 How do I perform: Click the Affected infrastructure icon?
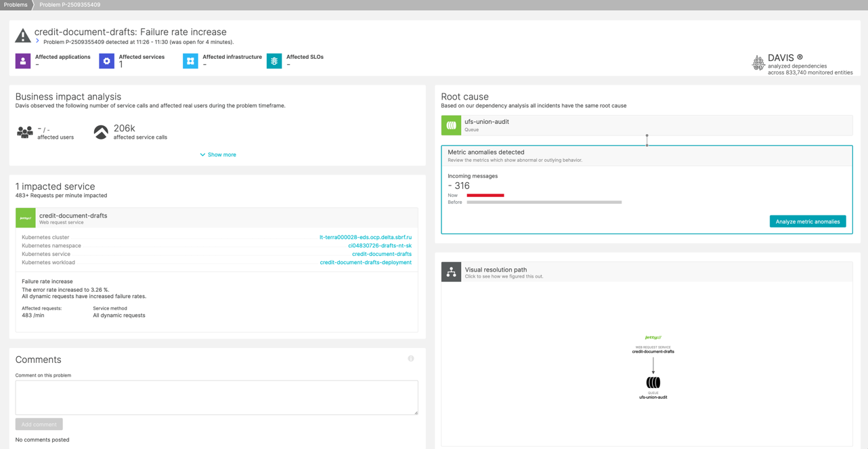click(x=190, y=61)
